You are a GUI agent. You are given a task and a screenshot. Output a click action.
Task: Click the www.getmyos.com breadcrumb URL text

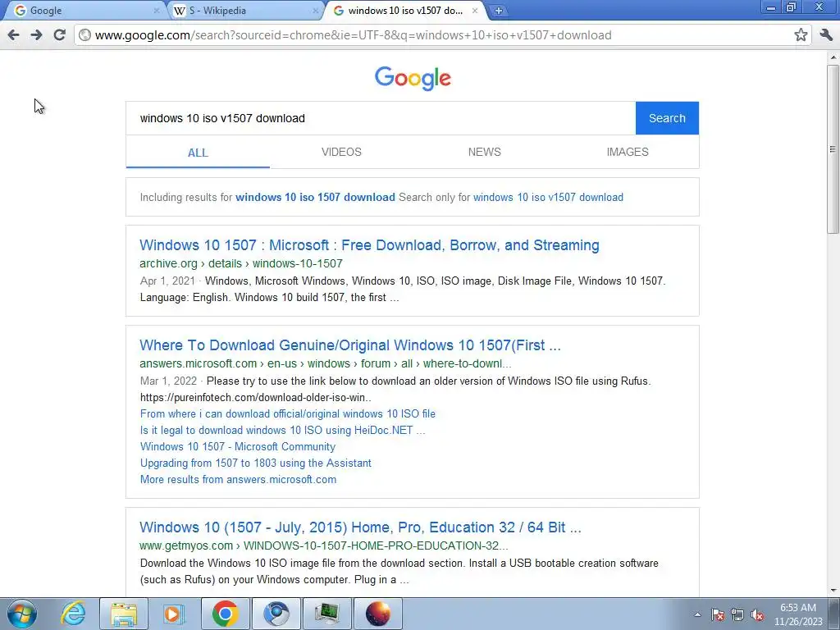click(x=323, y=546)
